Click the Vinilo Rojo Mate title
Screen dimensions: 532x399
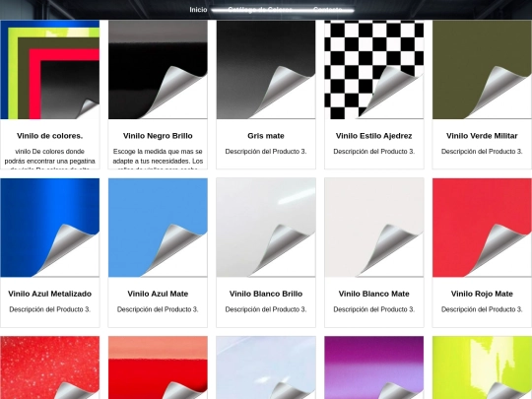point(482,294)
